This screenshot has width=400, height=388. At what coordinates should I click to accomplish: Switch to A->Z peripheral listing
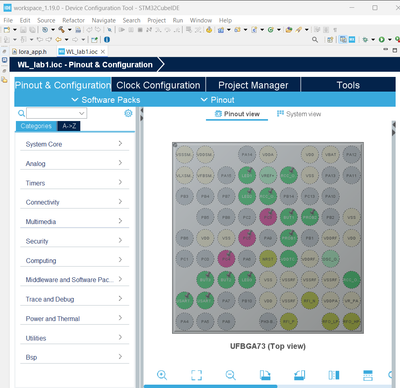click(69, 126)
